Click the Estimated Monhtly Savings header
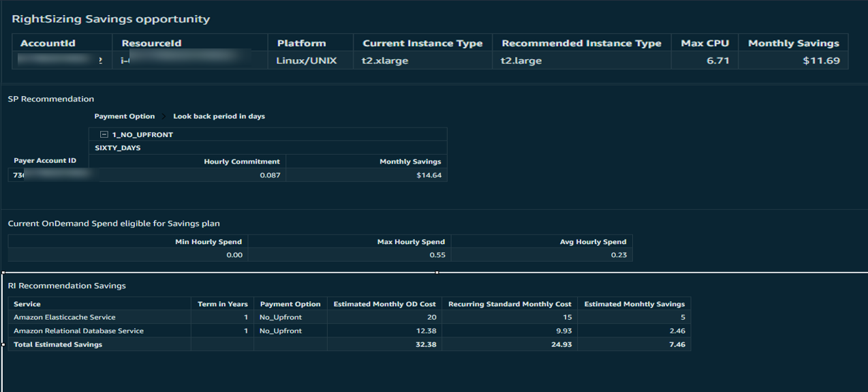Image resolution: width=868 pixels, height=392 pixels. [634, 304]
